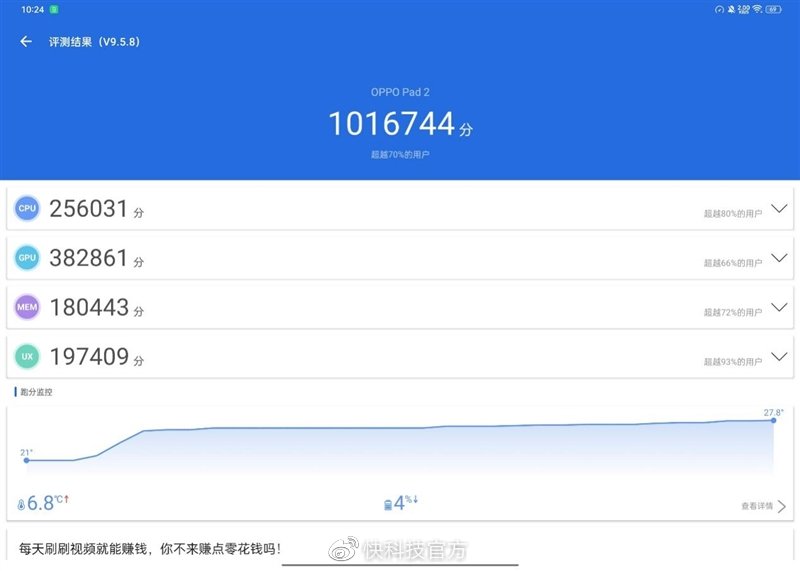The image size is (800, 571).
Task: Click the GPU score badge icon
Action: click(27, 258)
